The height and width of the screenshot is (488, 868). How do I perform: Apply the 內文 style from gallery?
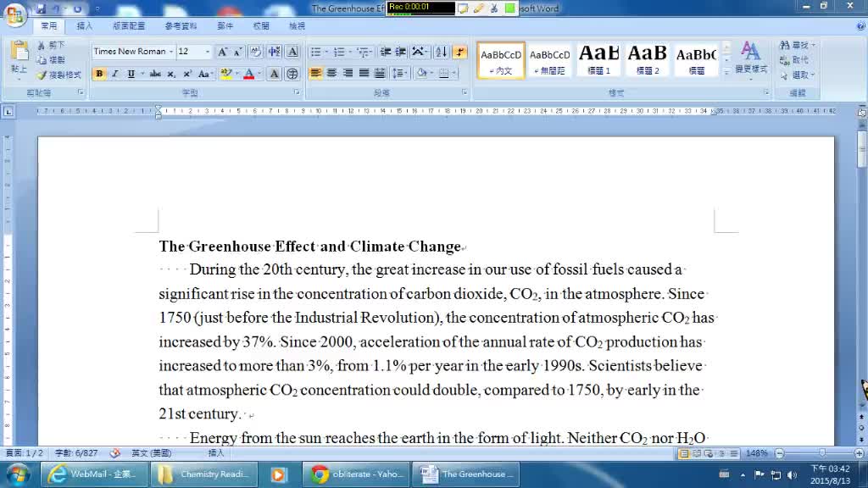tap(500, 60)
